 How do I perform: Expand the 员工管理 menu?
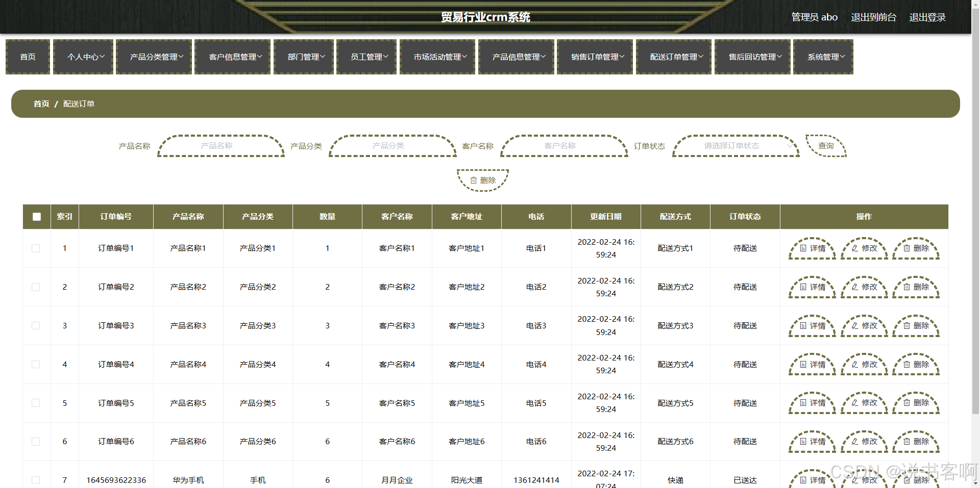[x=366, y=57]
